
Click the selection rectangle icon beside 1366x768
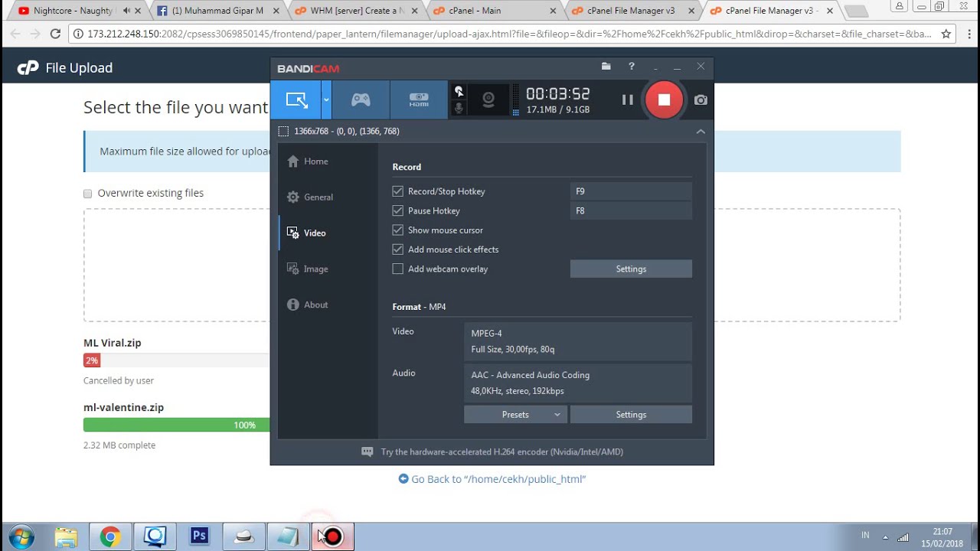click(x=283, y=132)
